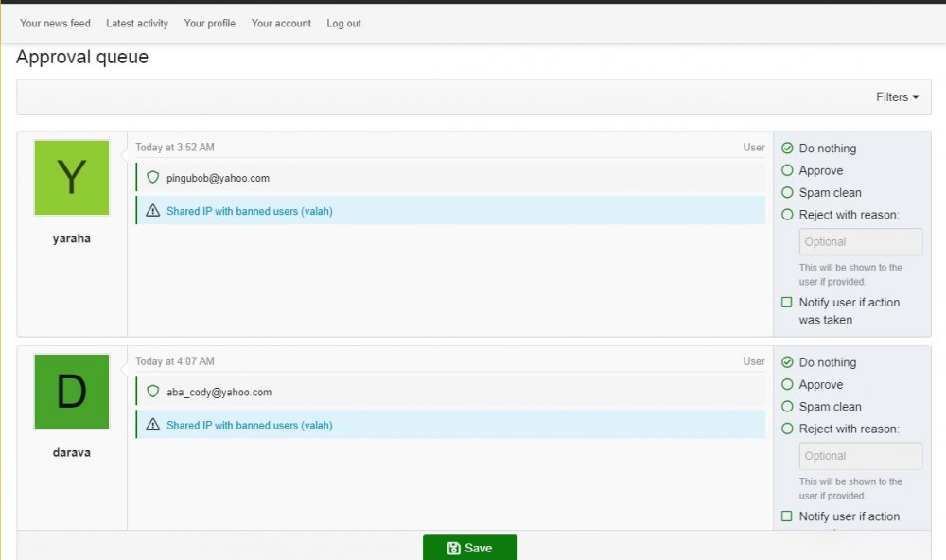
Task: Choose Reject with reason for yaraha
Action: tap(787, 215)
